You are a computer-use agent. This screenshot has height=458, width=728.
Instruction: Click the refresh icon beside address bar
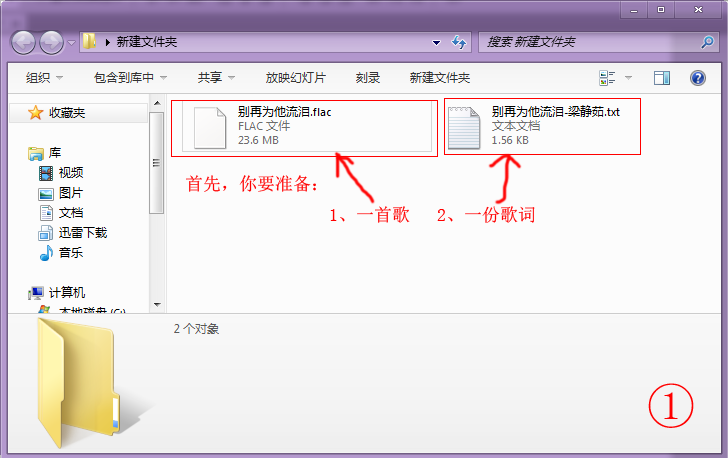pos(459,42)
